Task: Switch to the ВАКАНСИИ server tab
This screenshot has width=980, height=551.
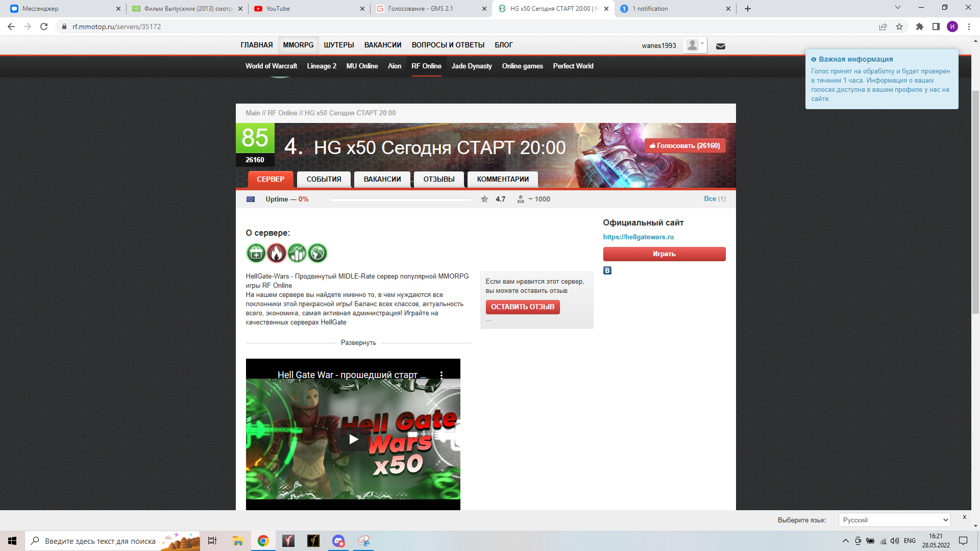Action: [382, 179]
